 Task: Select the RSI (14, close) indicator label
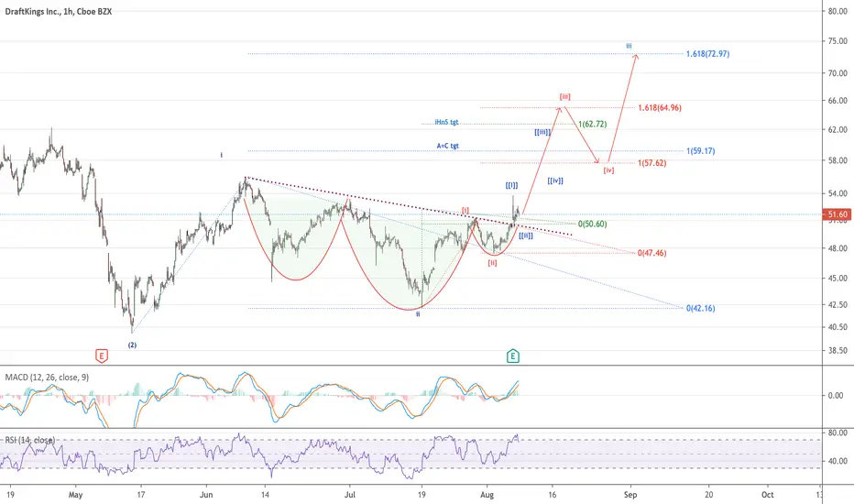coord(30,440)
